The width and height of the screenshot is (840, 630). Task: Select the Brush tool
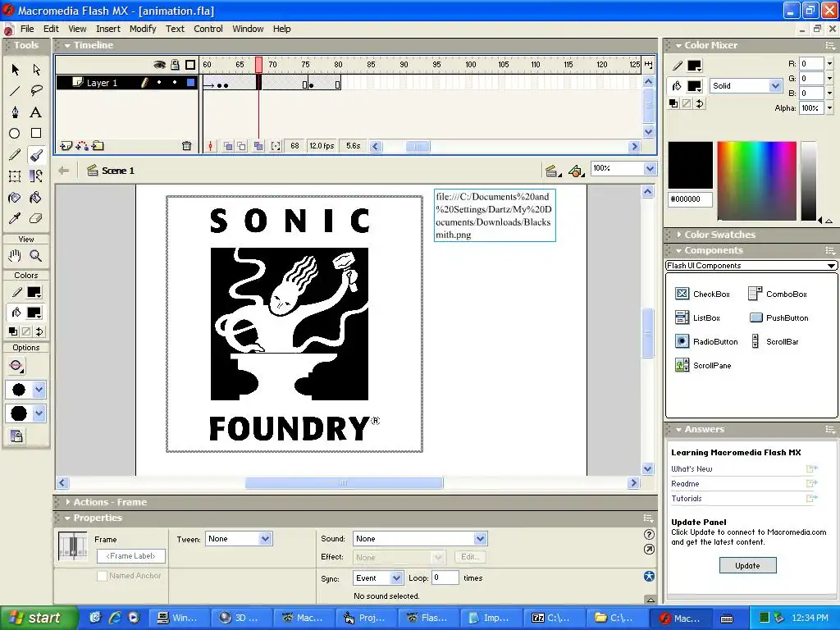pos(36,155)
